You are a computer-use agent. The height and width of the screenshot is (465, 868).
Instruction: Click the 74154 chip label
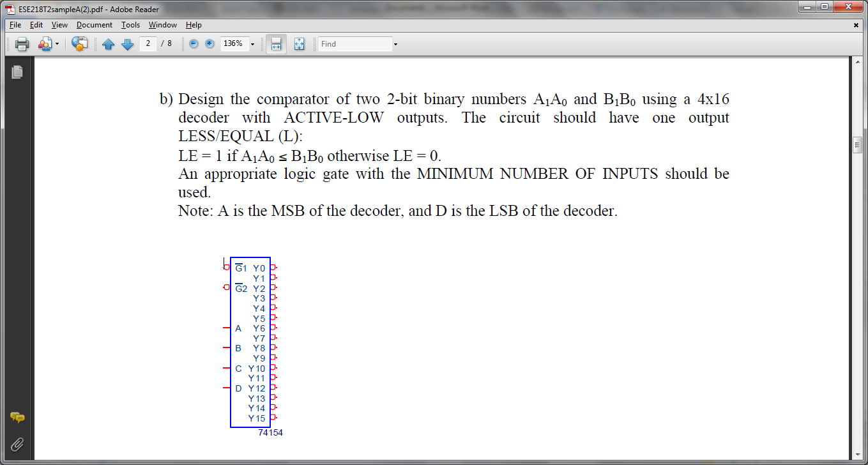[271, 432]
